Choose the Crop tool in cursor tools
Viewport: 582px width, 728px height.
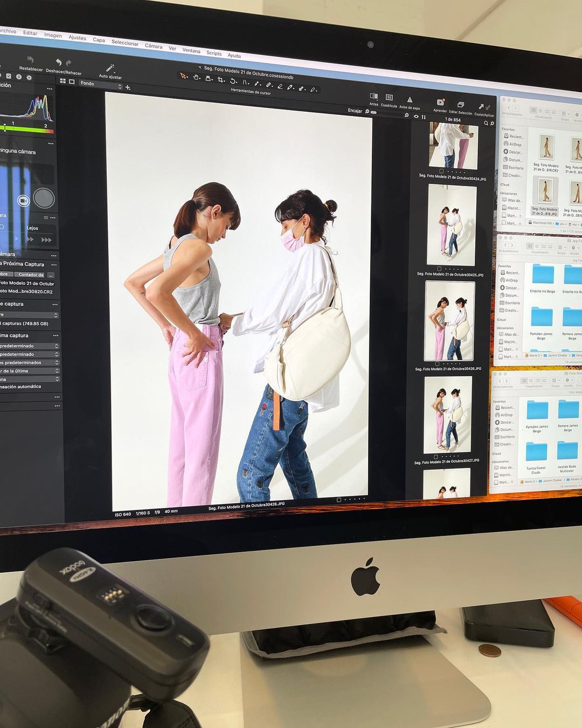pyautogui.click(x=220, y=79)
